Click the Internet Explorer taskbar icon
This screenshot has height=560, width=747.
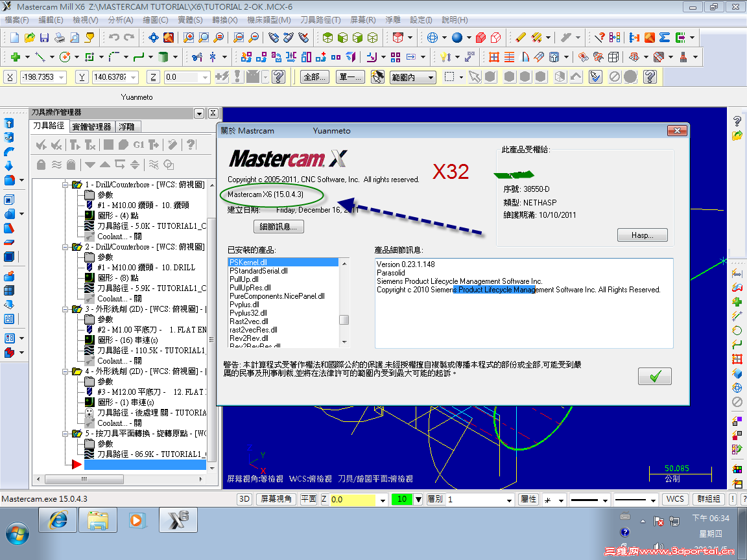[x=58, y=520]
